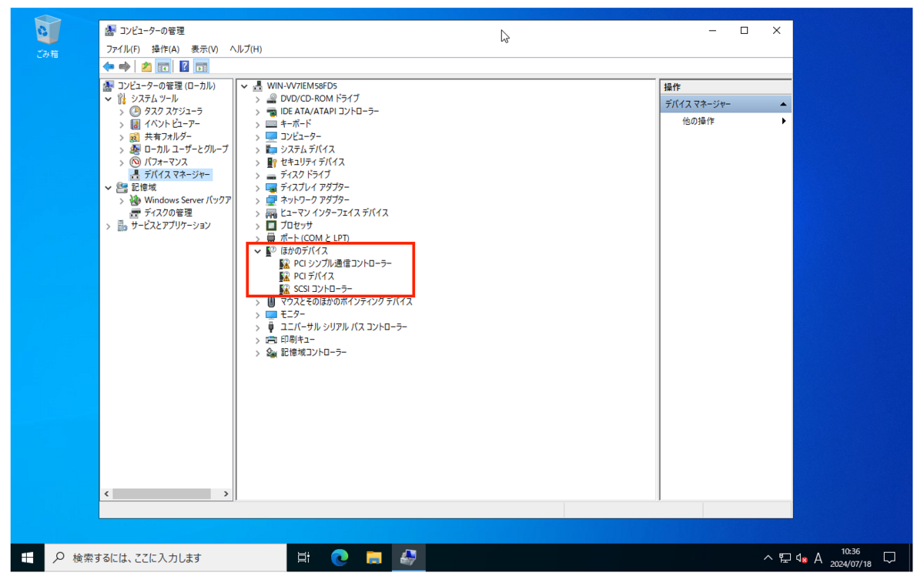Click the コンピューター device icon
The width and height of the screenshot is (924, 583).
pos(271,136)
